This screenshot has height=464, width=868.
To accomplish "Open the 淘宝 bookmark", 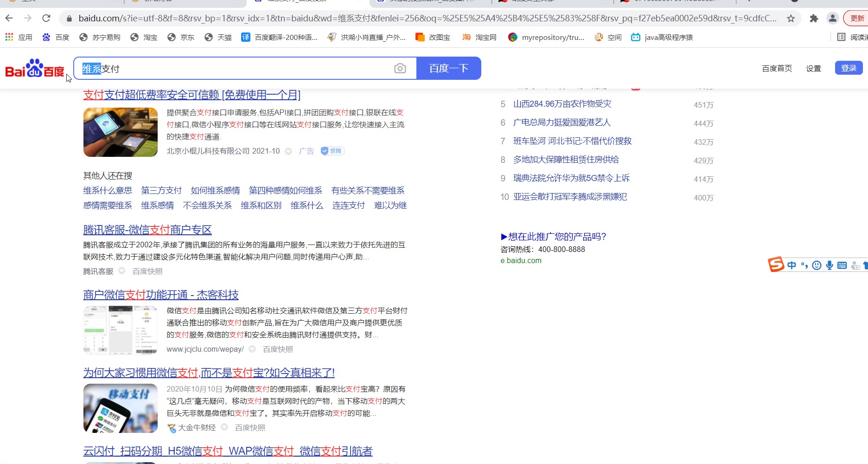I will click(144, 37).
